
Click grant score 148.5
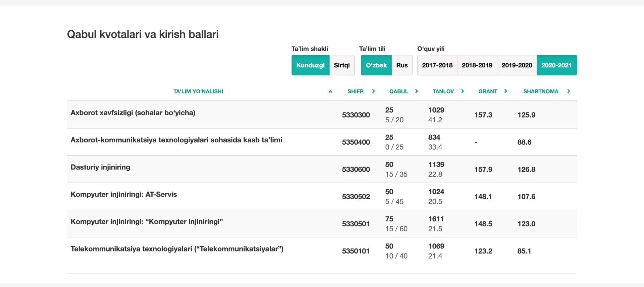click(x=483, y=224)
